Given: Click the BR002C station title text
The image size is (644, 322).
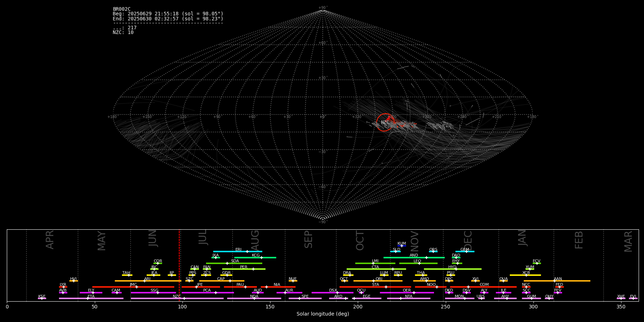Looking at the screenshot, I should tap(122, 9).
